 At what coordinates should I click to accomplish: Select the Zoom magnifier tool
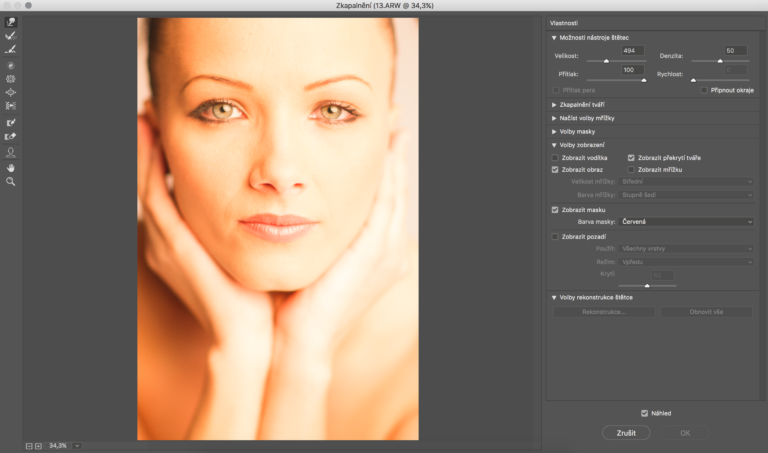pos(11,182)
